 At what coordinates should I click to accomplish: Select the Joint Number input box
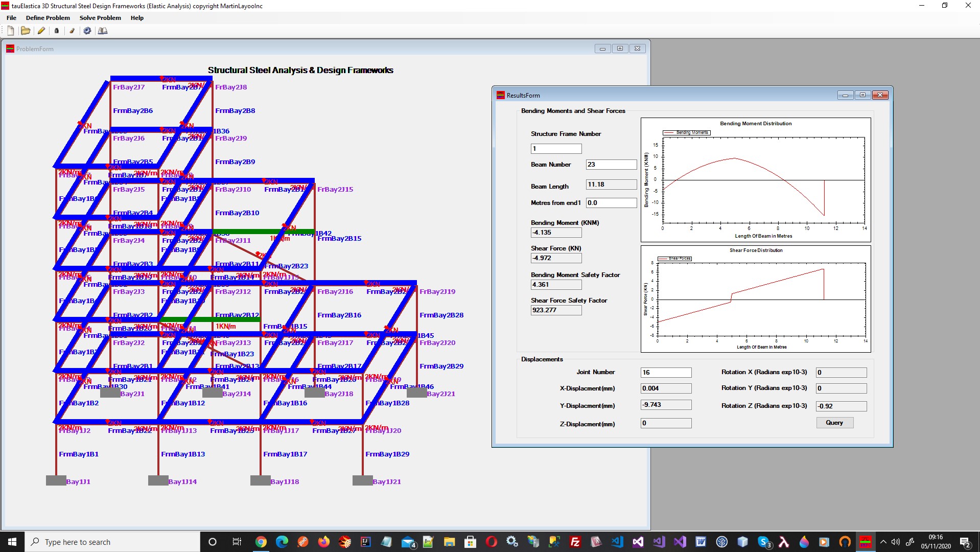[666, 373]
